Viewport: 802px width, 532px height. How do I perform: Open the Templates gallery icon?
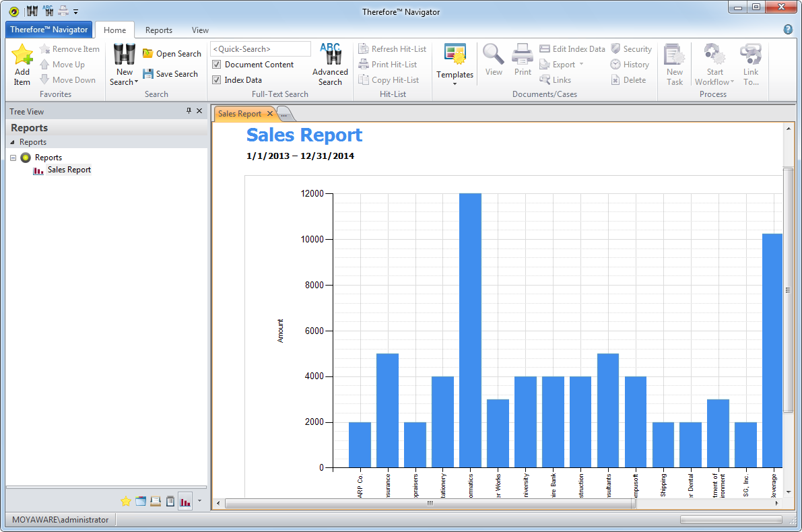455,55
